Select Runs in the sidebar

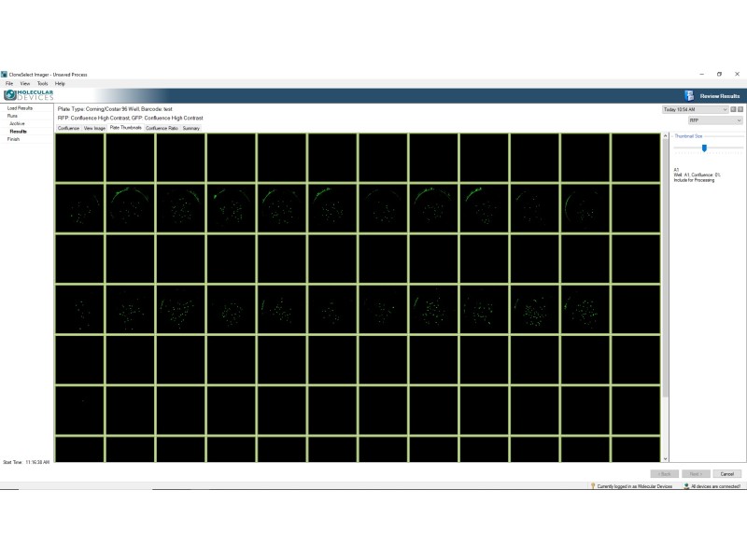[x=12, y=116]
